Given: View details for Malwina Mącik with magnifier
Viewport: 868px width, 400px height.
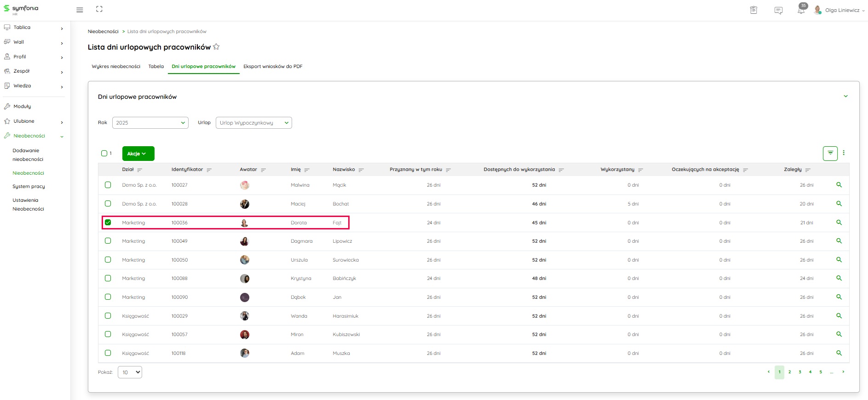Looking at the screenshot, I should pos(839,185).
